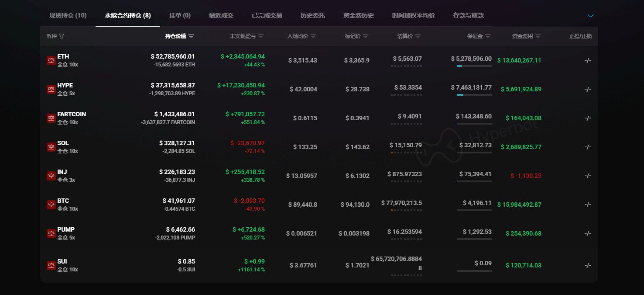This screenshot has height=295, width=644.
Task: Click the short badge icon for ETH
Action: (51, 60)
